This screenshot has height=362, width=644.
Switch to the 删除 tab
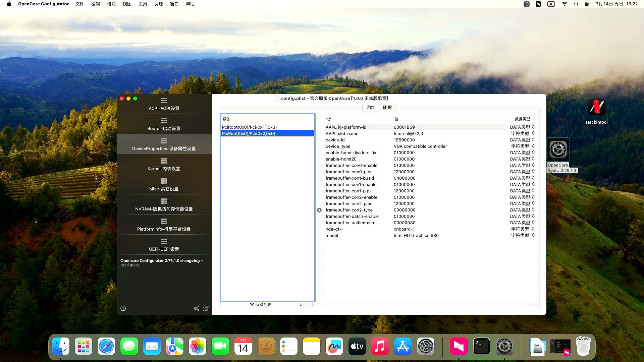click(x=387, y=108)
